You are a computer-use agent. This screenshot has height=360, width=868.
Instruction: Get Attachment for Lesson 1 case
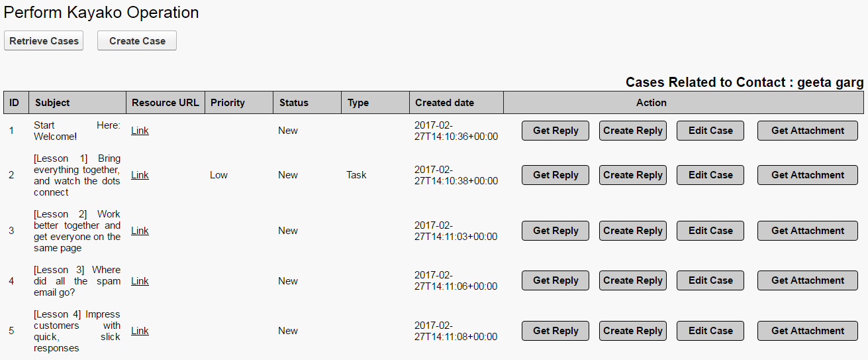coord(808,175)
